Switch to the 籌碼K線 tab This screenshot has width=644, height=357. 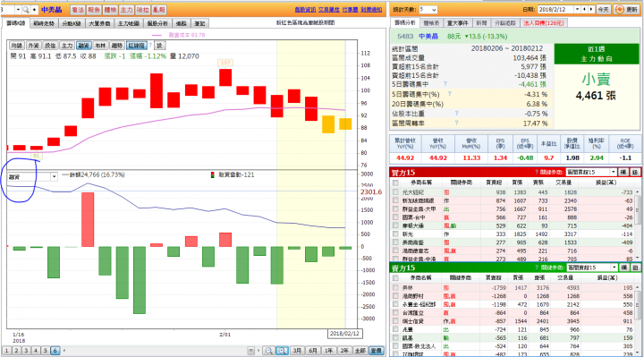click(x=15, y=23)
